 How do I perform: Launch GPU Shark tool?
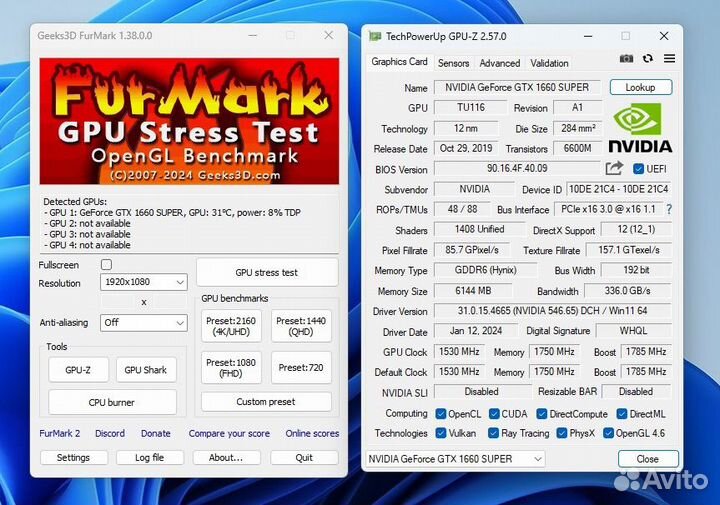(146, 370)
